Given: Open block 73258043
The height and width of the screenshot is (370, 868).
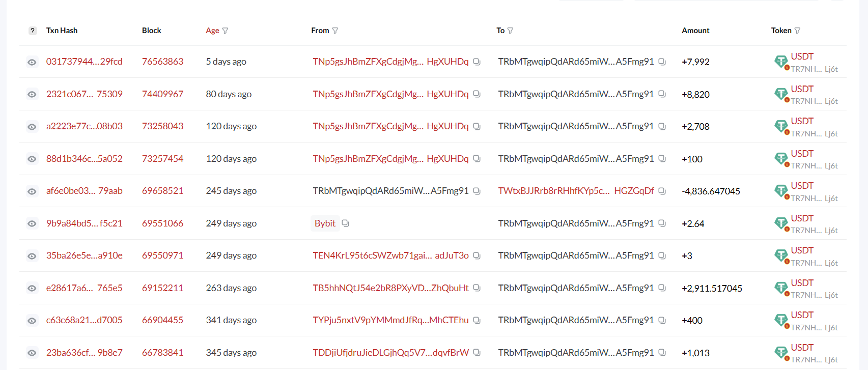Looking at the screenshot, I should tap(162, 126).
